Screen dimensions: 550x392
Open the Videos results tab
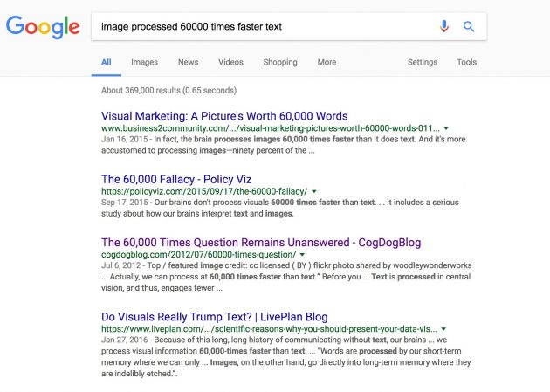[230, 62]
